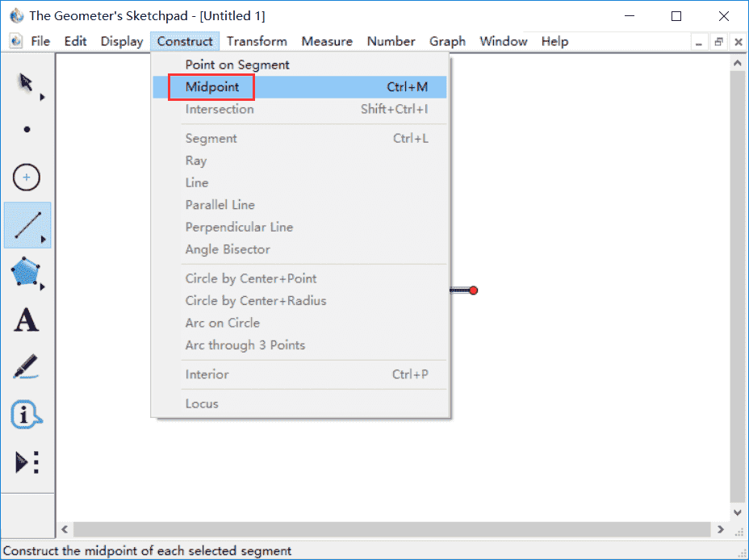Click the Locus menu entry

point(299,403)
